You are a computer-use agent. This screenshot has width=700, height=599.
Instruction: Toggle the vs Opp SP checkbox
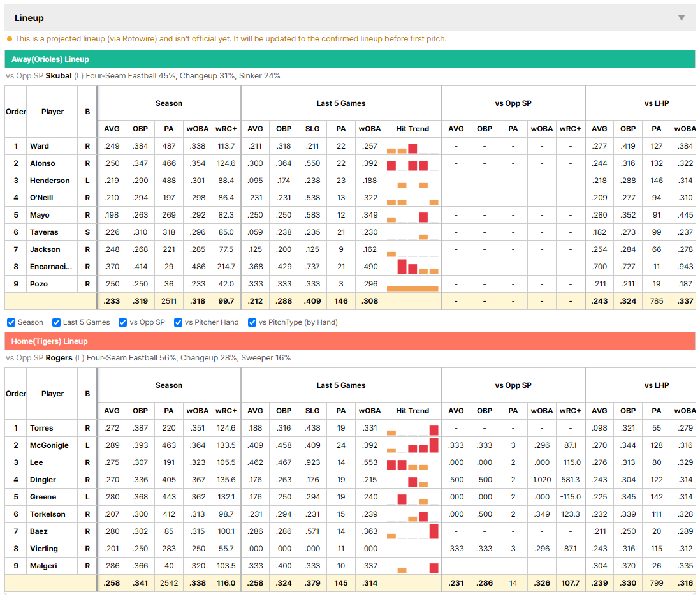(123, 323)
